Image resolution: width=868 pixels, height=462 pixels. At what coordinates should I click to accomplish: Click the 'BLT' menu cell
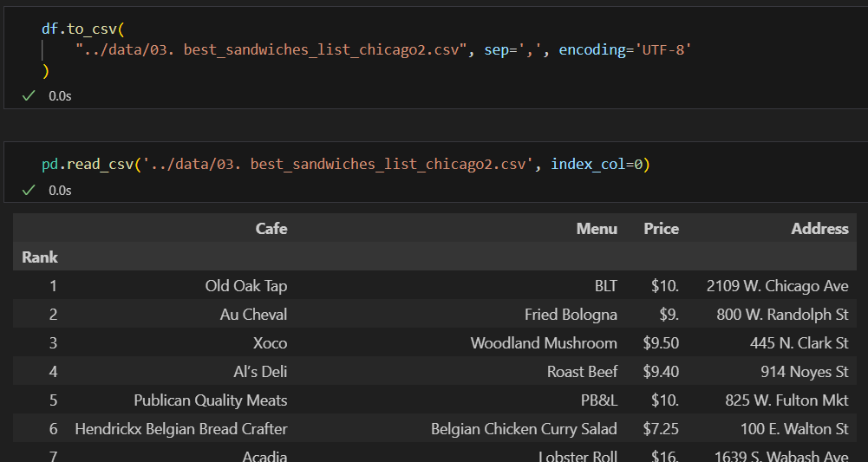pos(606,286)
